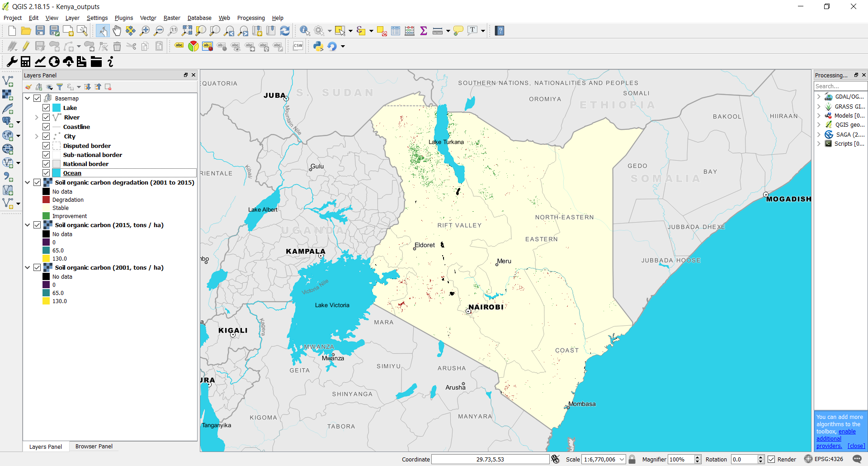
Task: Open the log messages bubble in status bar
Action: (x=857, y=459)
